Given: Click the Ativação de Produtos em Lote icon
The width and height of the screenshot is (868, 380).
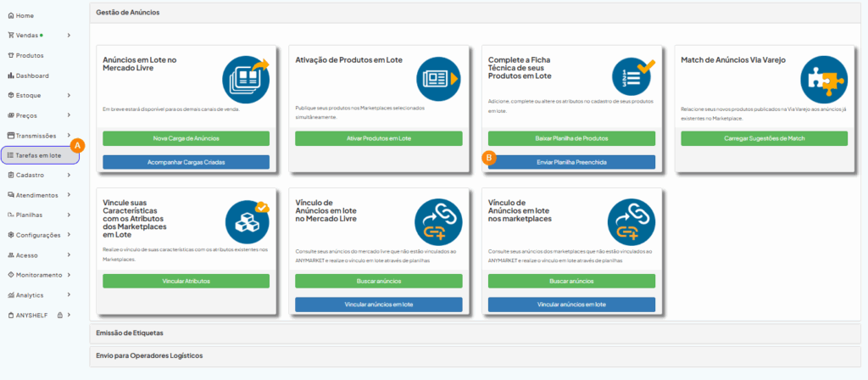Looking at the screenshot, I should (x=437, y=78).
